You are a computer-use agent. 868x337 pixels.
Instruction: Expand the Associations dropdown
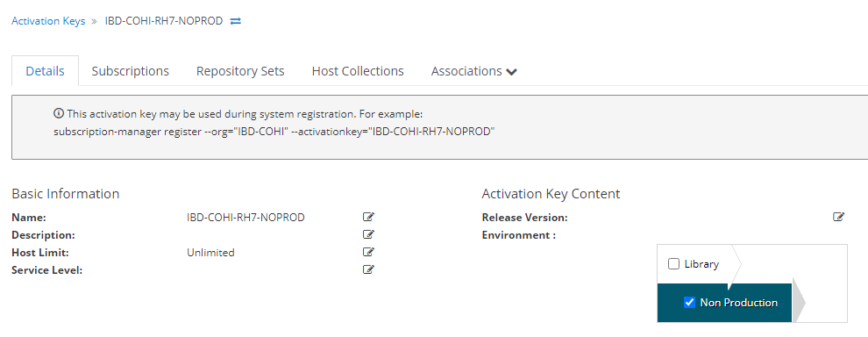(x=473, y=71)
